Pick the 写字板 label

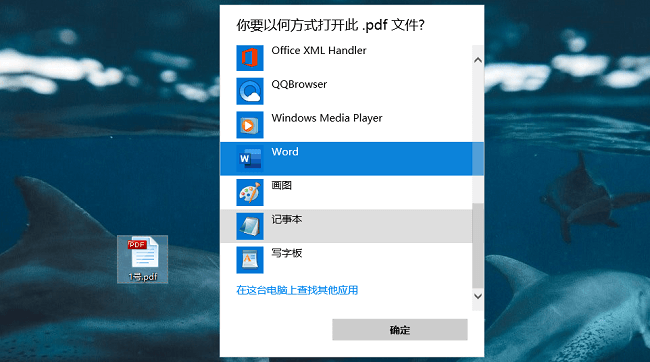(286, 253)
